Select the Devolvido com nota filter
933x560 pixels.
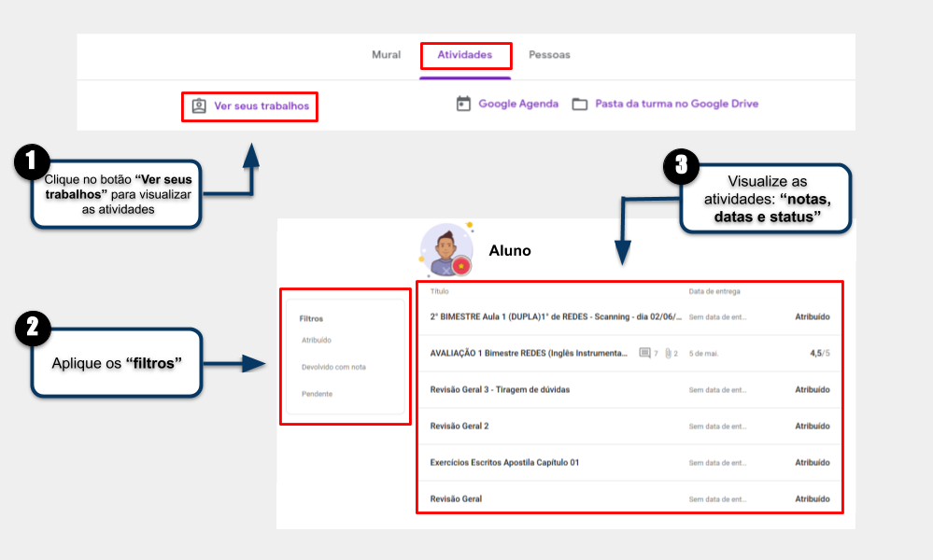click(x=333, y=367)
